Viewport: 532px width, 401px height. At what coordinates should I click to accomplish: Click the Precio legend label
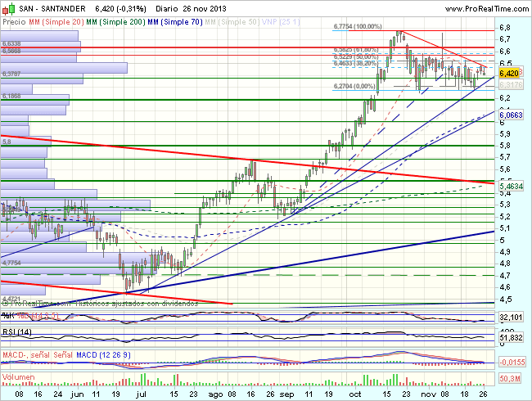pyautogui.click(x=14, y=22)
